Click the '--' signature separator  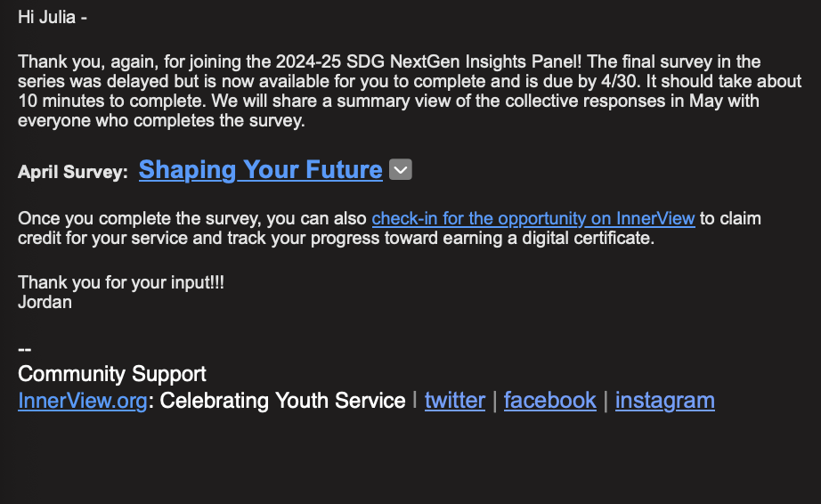[x=25, y=349]
